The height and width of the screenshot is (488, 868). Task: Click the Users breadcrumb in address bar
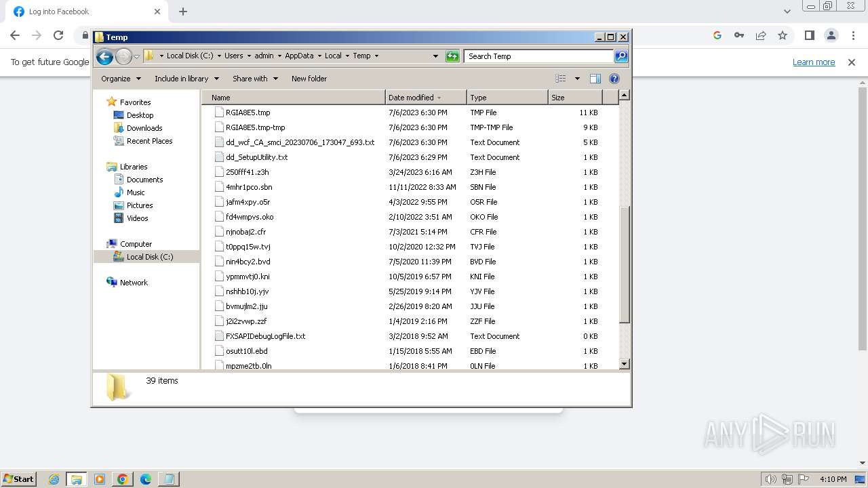tap(233, 56)
